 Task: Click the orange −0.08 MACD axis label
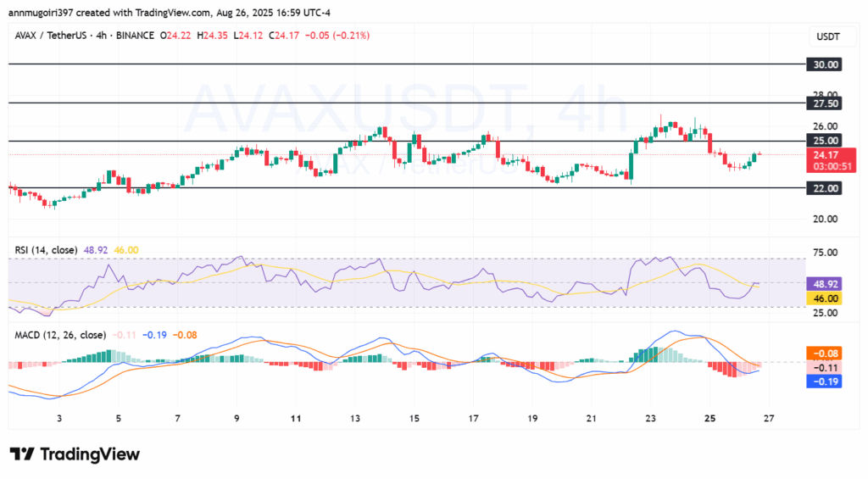[x=824, y=354]
